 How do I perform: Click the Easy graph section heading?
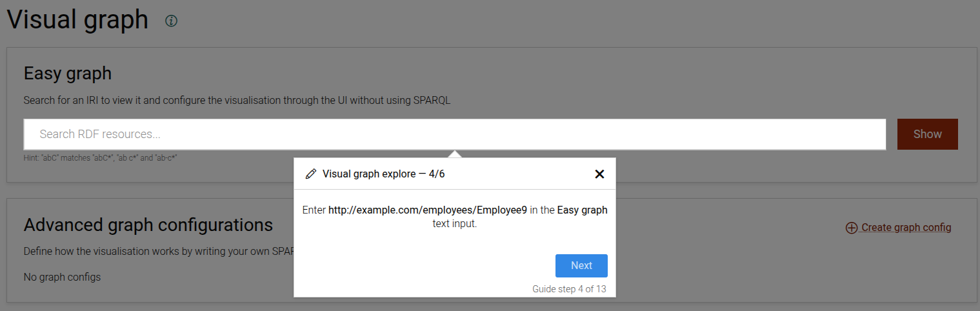[68, 73]
